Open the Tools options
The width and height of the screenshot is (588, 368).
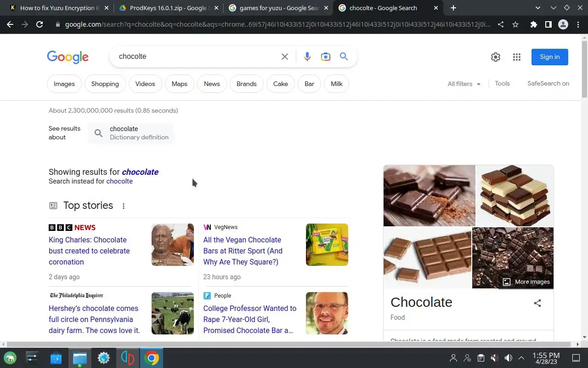502,83
